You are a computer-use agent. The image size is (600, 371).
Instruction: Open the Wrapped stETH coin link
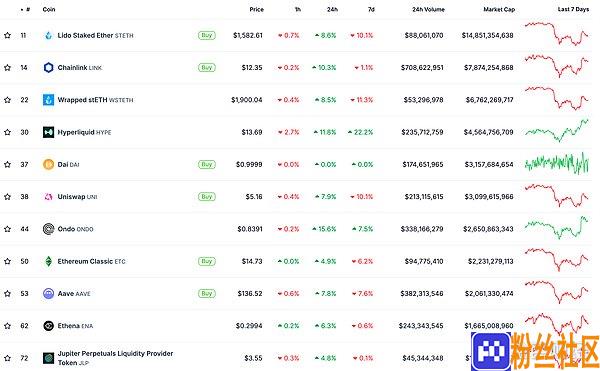95,100
